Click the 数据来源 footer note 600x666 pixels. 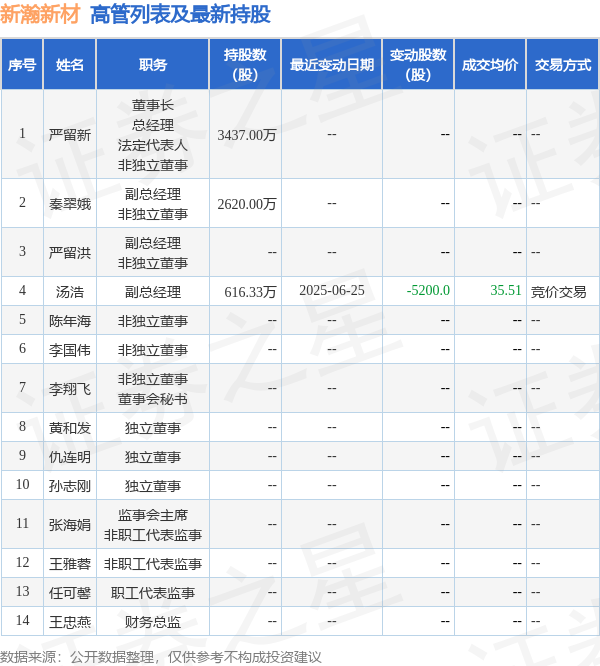click(x=161, y=657)
